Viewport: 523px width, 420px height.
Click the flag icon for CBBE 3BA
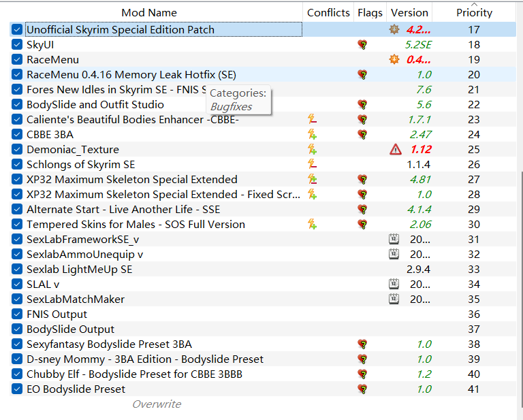tap(362, 135)
